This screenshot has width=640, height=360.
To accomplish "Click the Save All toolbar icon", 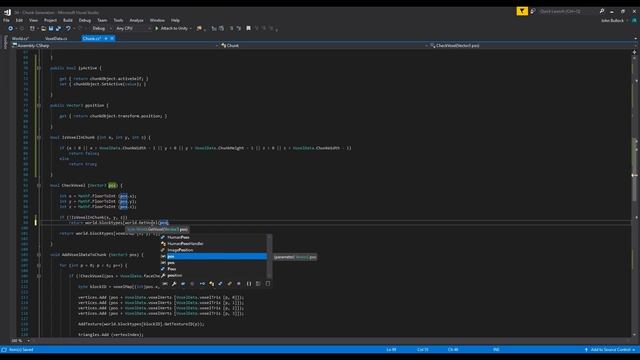I will pyautogui.click(x=58, y=28).
